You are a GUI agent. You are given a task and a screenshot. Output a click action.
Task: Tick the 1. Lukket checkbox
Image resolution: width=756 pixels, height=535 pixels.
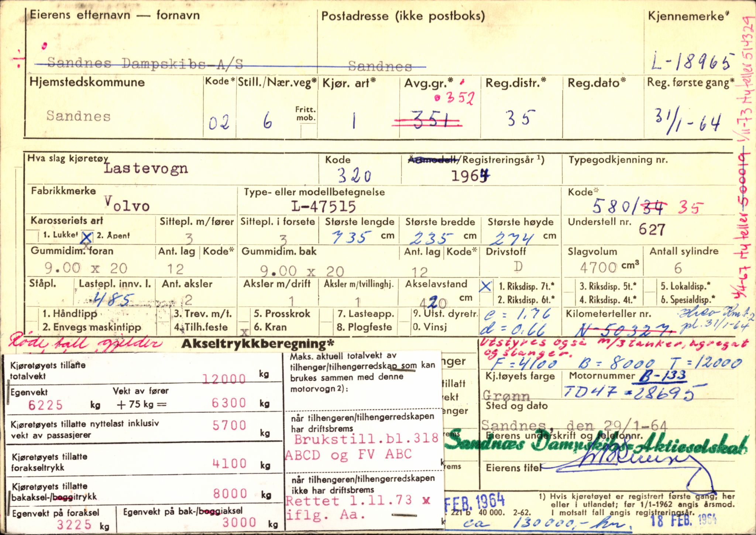pyautogui.click(x=34, y=235)
